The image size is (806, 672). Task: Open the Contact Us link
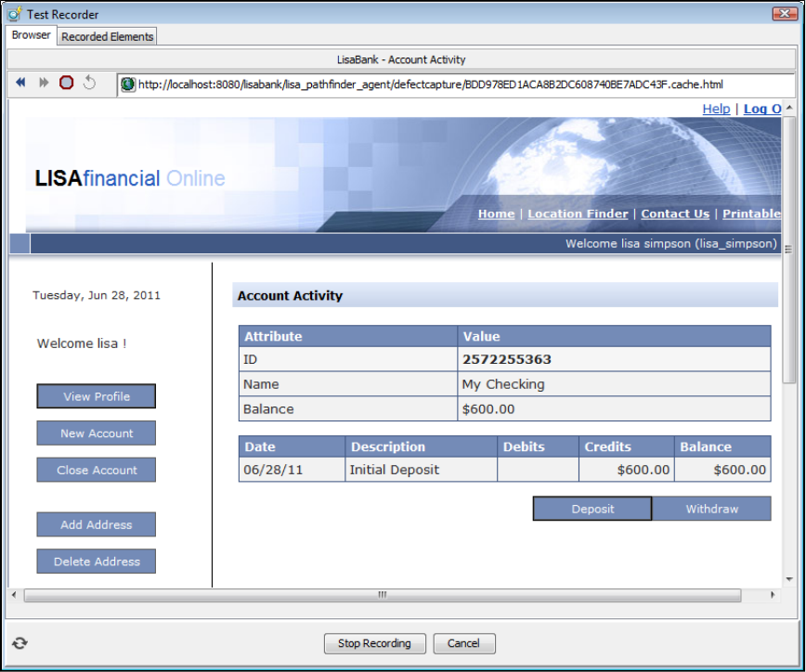tap(675, 213)
